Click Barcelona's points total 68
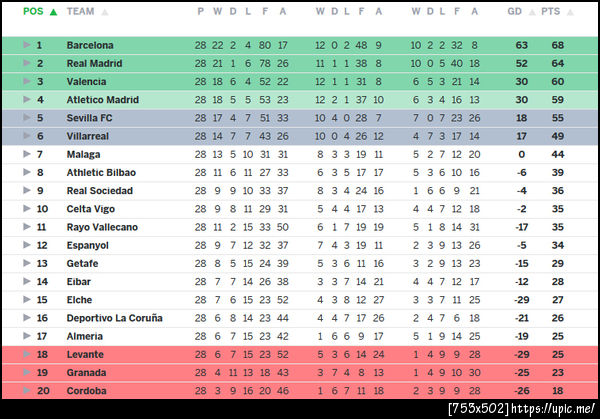Viewport: 600px width, 419px height. pyautogui.click(x=557, y=46)
